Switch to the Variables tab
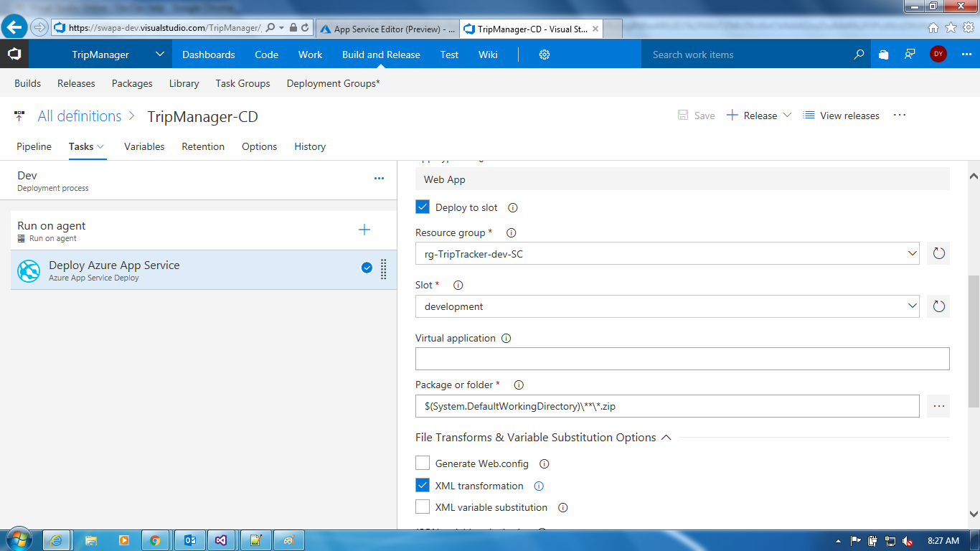 (x=144, y=146)
